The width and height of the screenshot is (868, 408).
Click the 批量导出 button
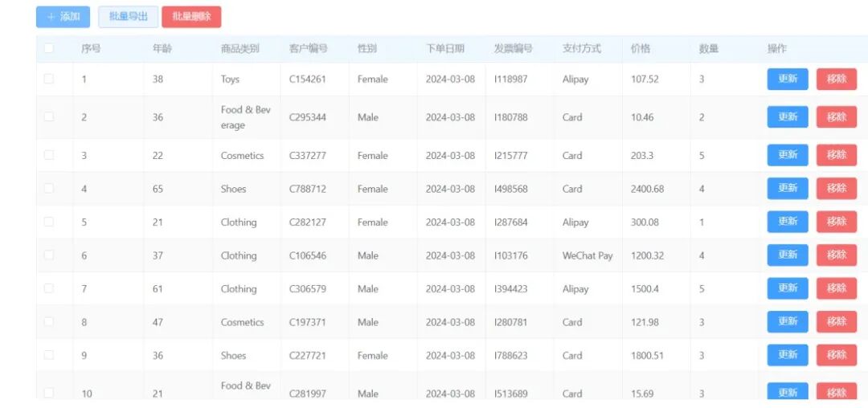tap(129, 17)
